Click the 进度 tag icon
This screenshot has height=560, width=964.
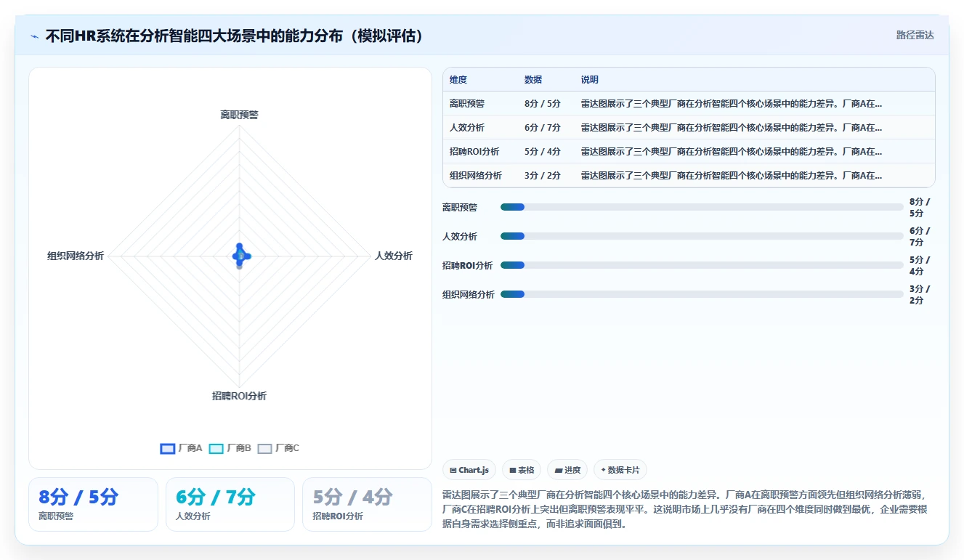point(558,471)
